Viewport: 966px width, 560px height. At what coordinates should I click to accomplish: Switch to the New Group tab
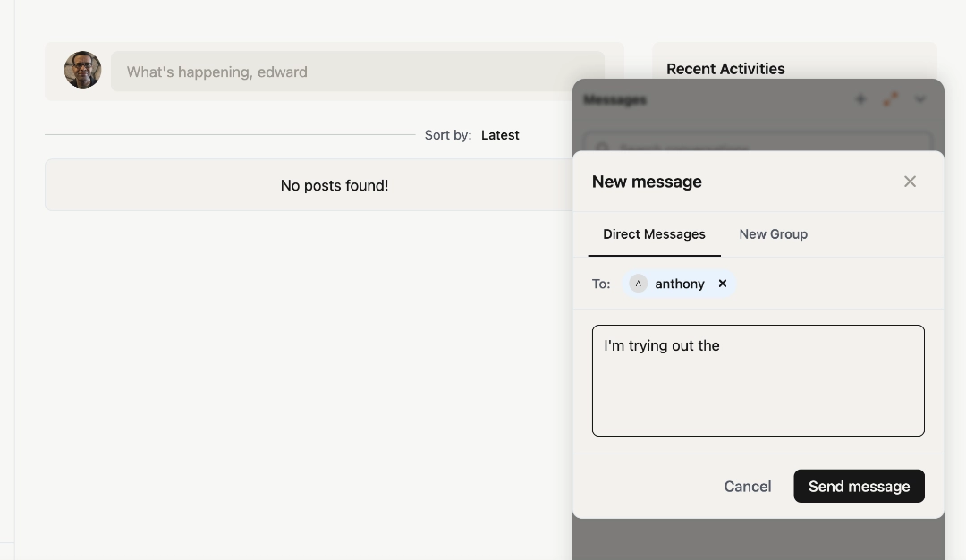[x=773, y=234]
